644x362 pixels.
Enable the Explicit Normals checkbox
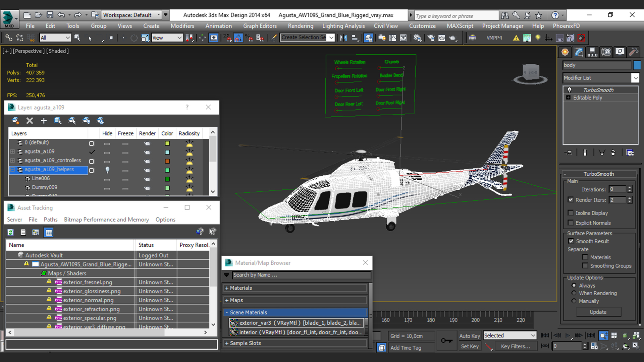pos(571,223)
